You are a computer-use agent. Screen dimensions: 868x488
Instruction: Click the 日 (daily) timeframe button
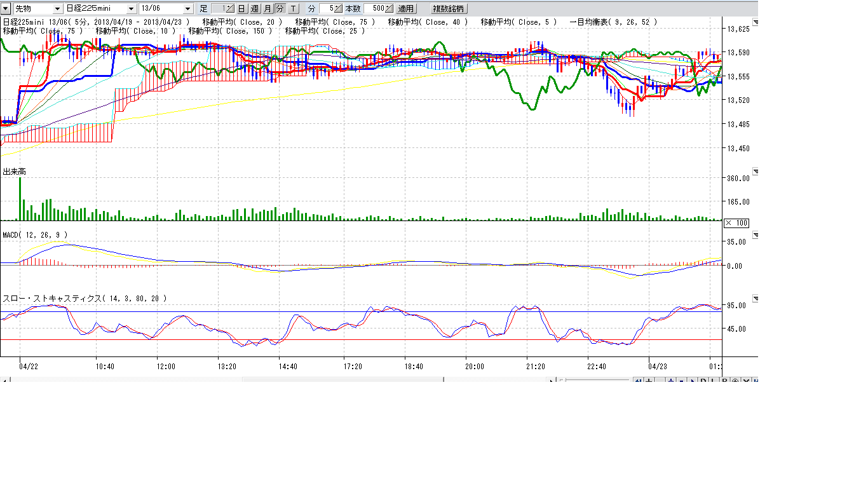(x=242, y=9)
